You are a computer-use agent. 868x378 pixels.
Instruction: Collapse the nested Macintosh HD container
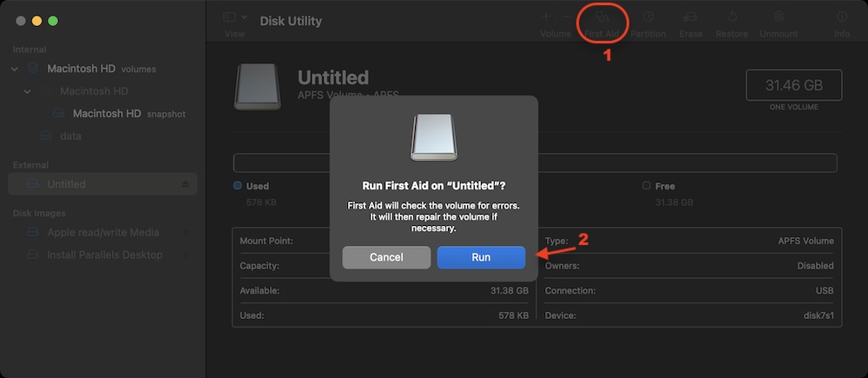tap(28, 91)
